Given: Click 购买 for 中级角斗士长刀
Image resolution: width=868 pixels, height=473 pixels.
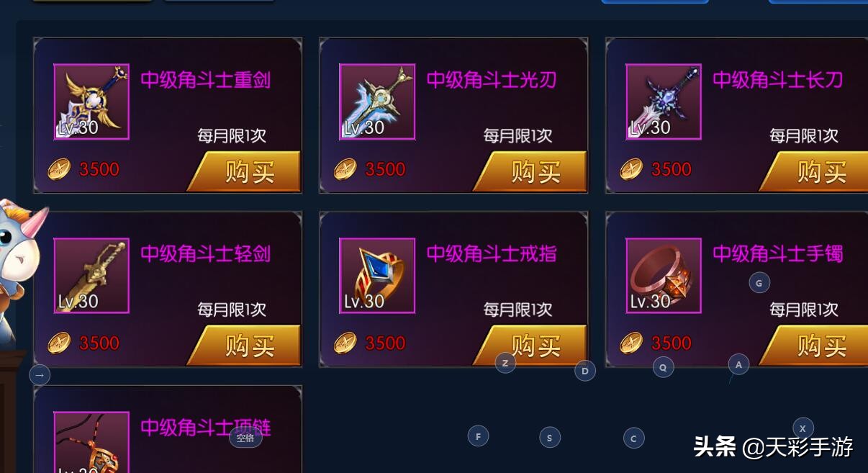Looking at the screenshot, I should tap(815, 171).
